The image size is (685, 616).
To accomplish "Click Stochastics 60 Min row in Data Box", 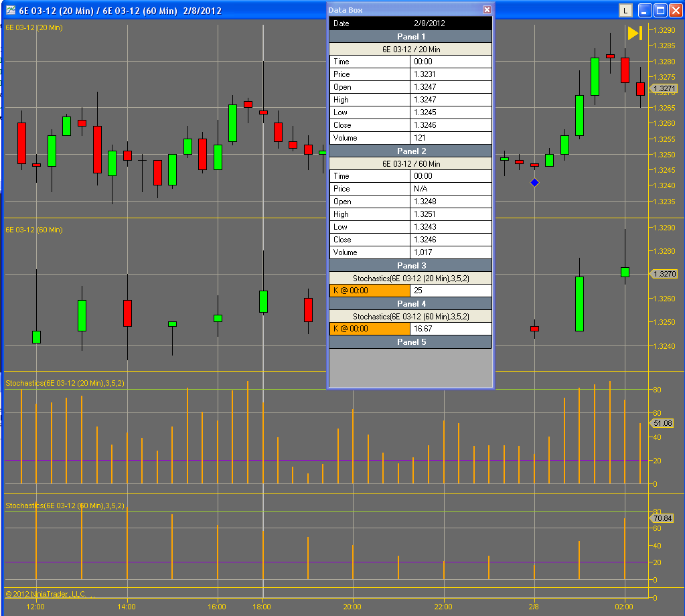I will [410, 316].
